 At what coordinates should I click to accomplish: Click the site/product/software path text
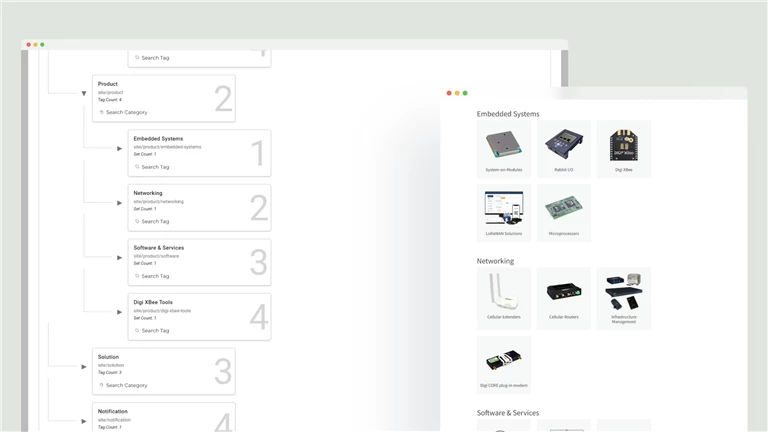tap(156, 256)
